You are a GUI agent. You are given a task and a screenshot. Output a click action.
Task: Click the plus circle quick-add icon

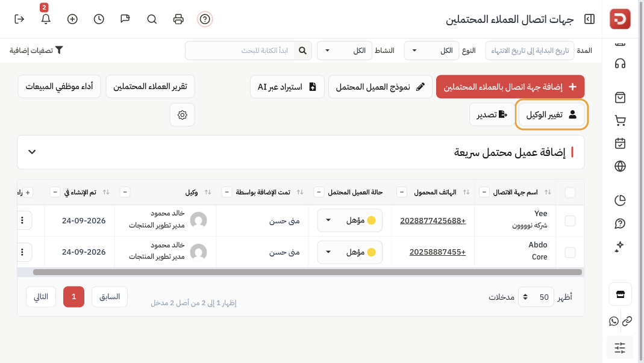point(72,19)
